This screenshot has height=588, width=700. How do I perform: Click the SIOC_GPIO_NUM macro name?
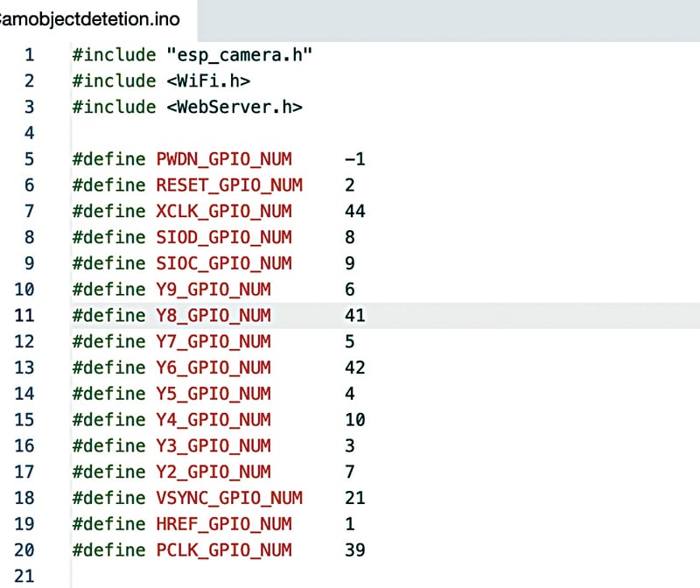(x=224, y=263)
